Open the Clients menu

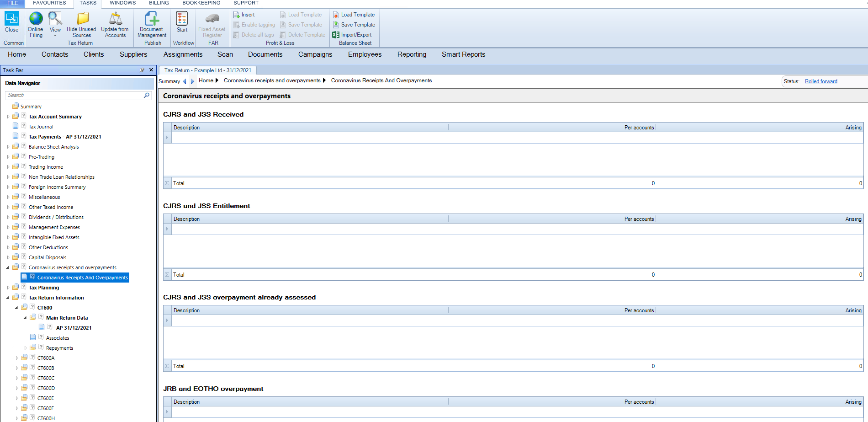(x=94, y=54)
